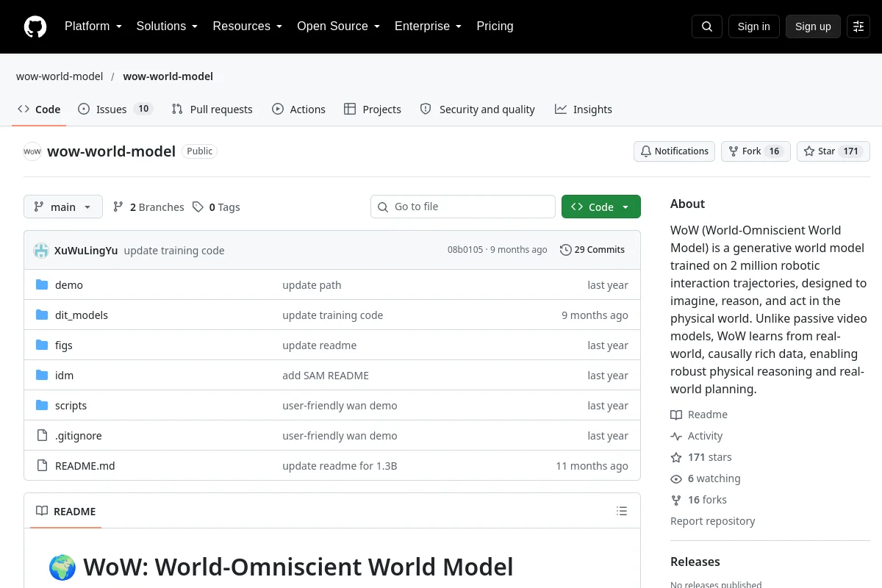Screen dimensions: 882x588
Task: Click the tag icon beside 0 Tags
Action: tap(198, 207)
